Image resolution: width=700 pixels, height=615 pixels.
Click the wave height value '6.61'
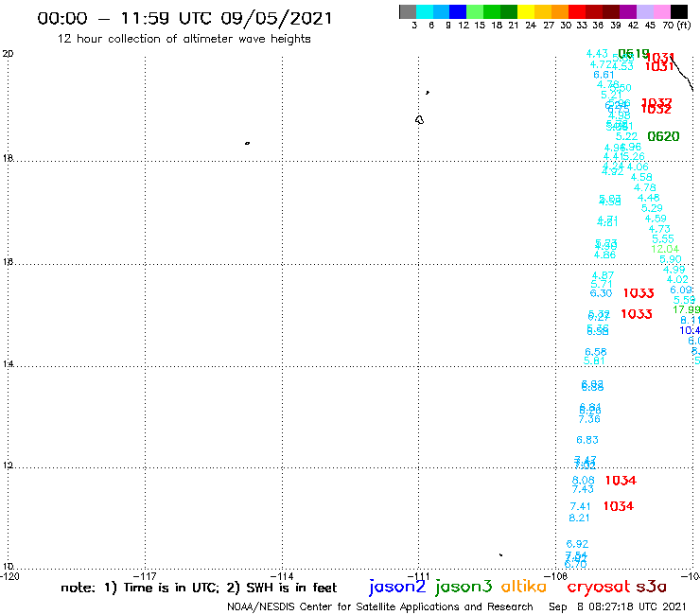(604, 75)
